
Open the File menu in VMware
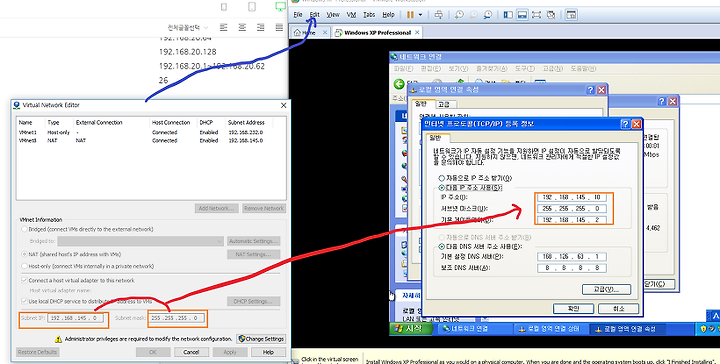point(298,15)
